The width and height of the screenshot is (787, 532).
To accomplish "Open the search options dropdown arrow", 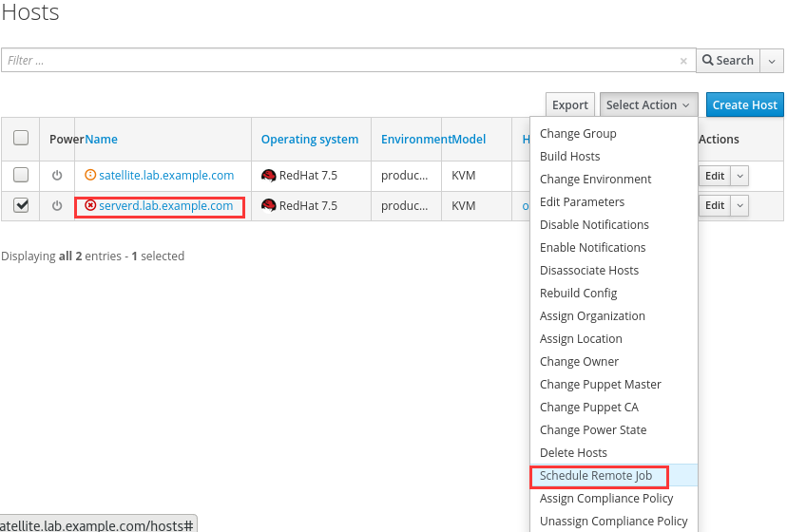I will pos(772,60).
